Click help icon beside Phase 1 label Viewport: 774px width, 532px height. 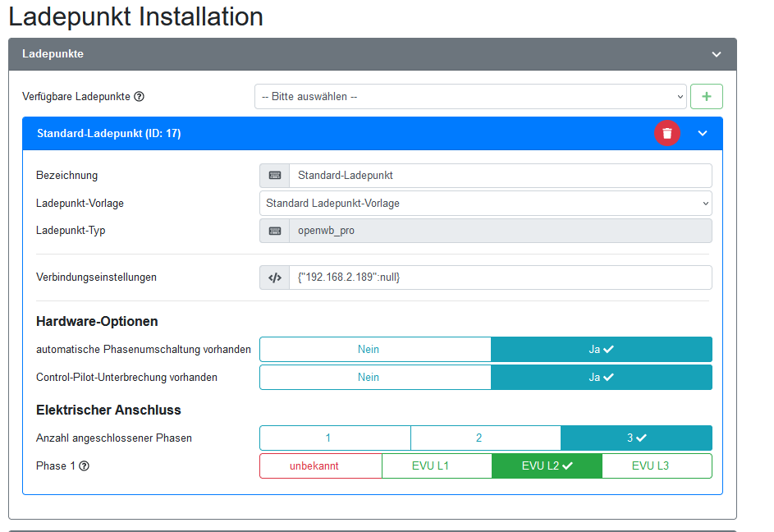click(84, 466)
